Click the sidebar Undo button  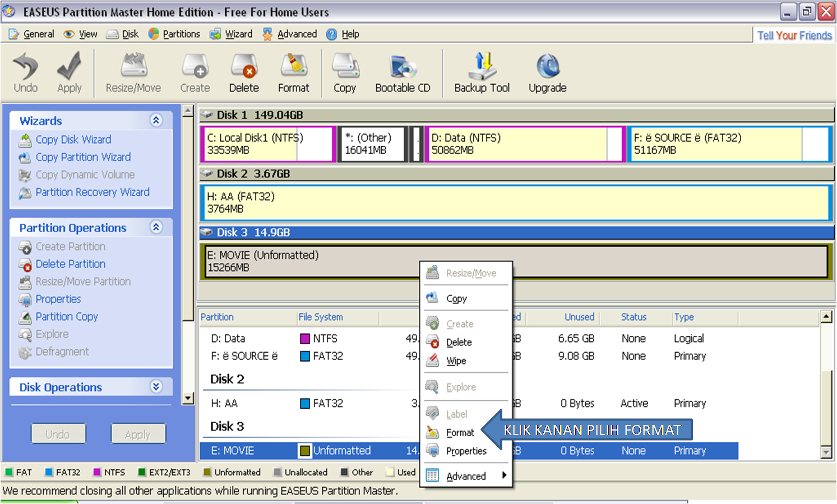pyautogui.click(x=58, y=434)
